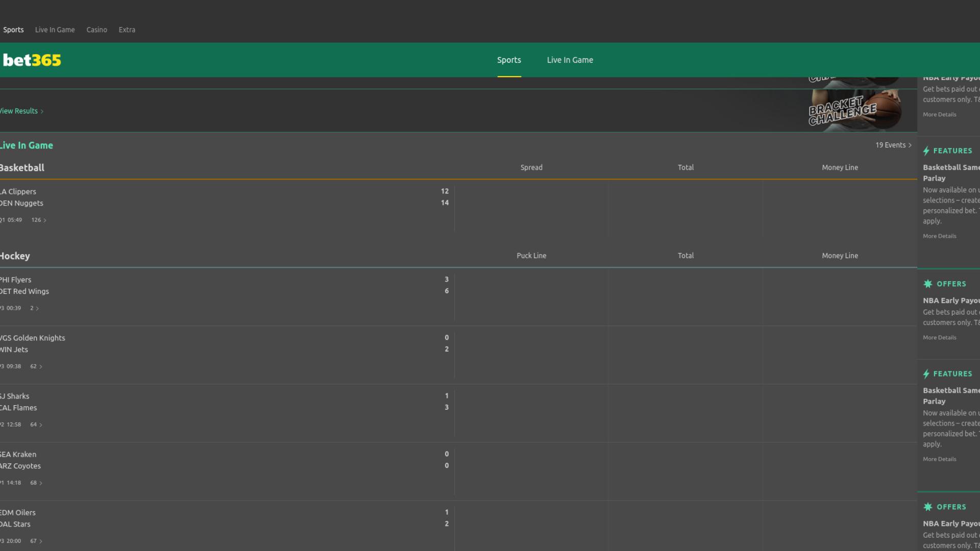Click the lightning icon beside second FEATURES heading
This screenshot has height=551, width=980.
pyautogui.click(x=926, y=374)
